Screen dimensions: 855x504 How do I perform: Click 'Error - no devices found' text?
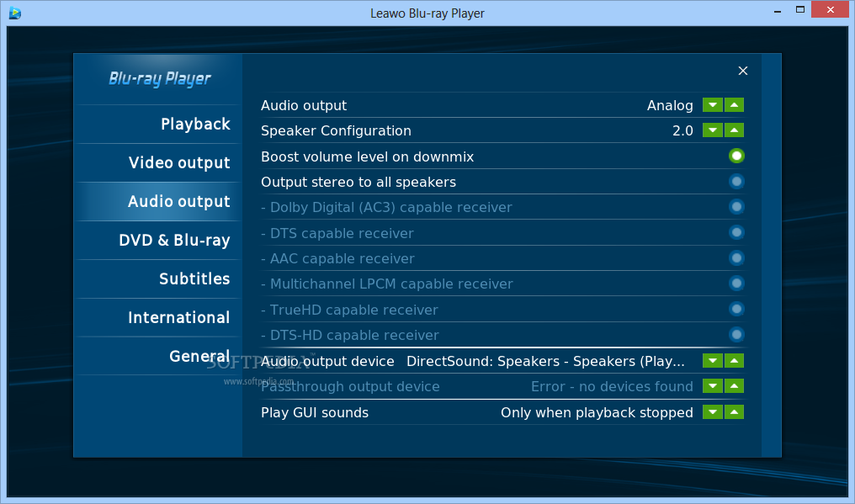[612, 387]
